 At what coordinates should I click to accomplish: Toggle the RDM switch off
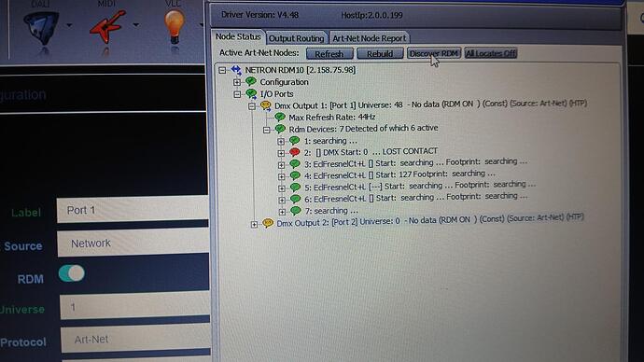point(72,273)
